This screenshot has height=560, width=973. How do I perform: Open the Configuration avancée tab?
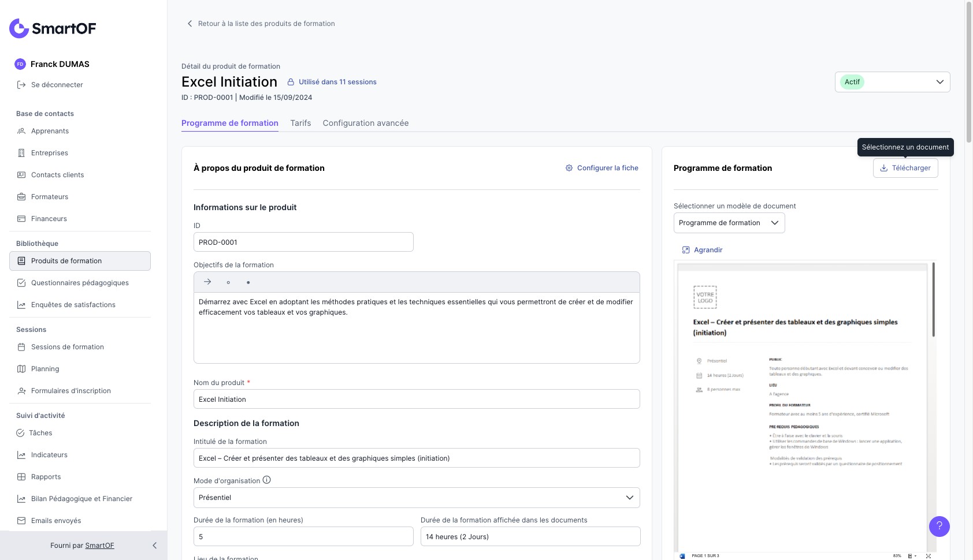tap(365, 123)
